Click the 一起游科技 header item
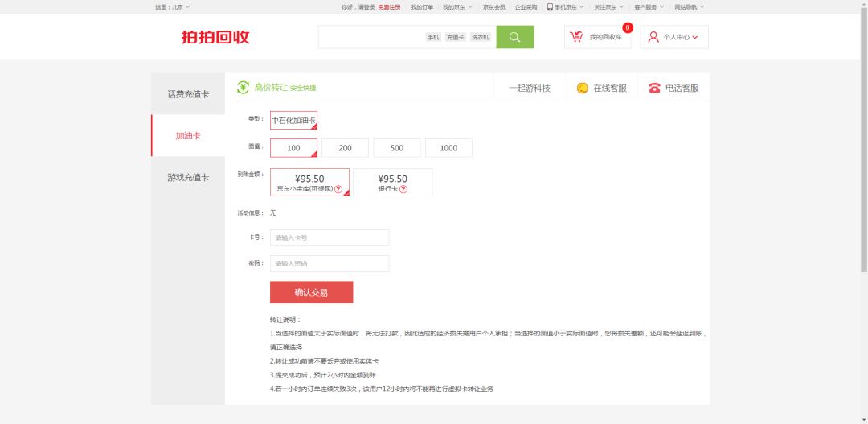The width and height of the screenshot is (868, 424). [530, 88]
